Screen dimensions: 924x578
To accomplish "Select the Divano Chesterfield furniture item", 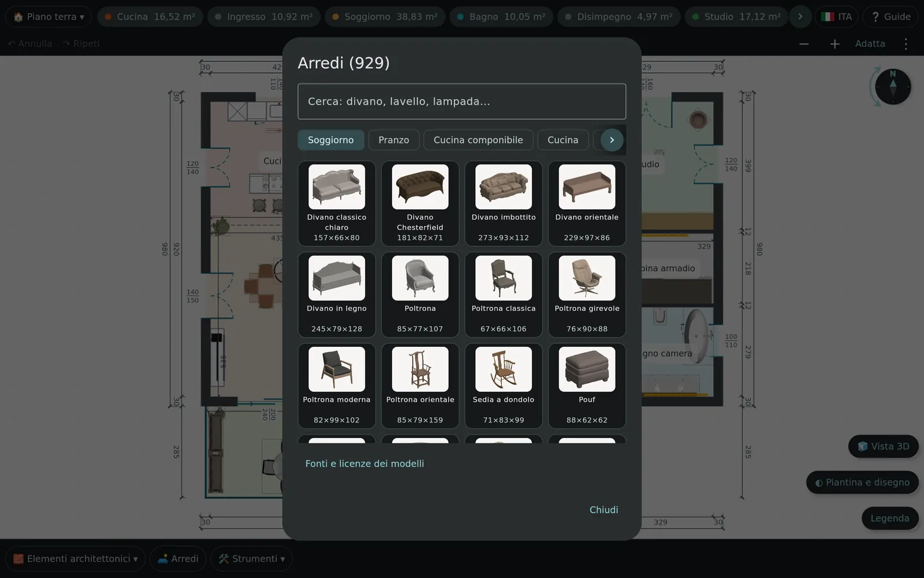I will click(420, 203).
